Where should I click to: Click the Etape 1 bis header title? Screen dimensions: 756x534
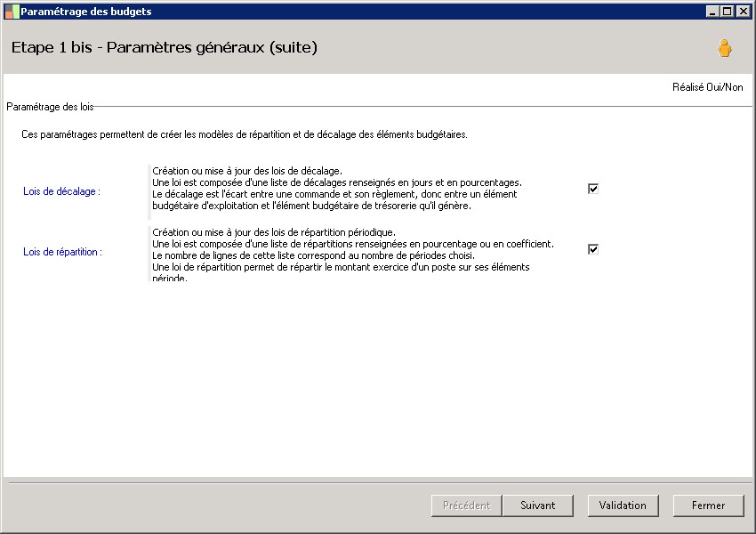click(x=165, y=47)
